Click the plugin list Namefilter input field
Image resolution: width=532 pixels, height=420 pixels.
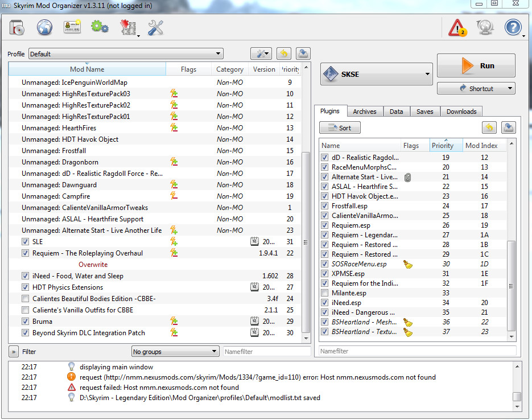point(418,351)
